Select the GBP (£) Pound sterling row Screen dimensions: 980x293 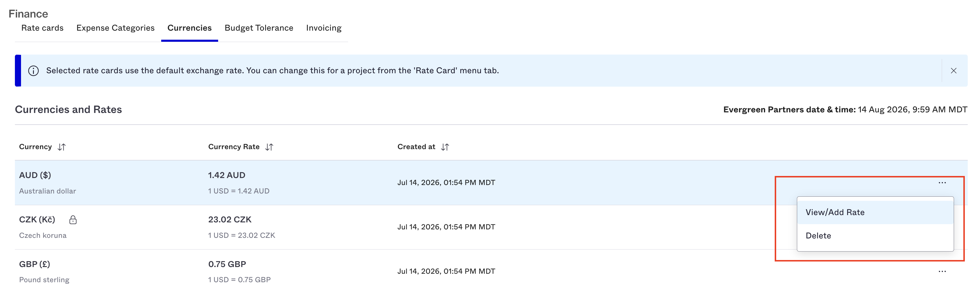491,271
